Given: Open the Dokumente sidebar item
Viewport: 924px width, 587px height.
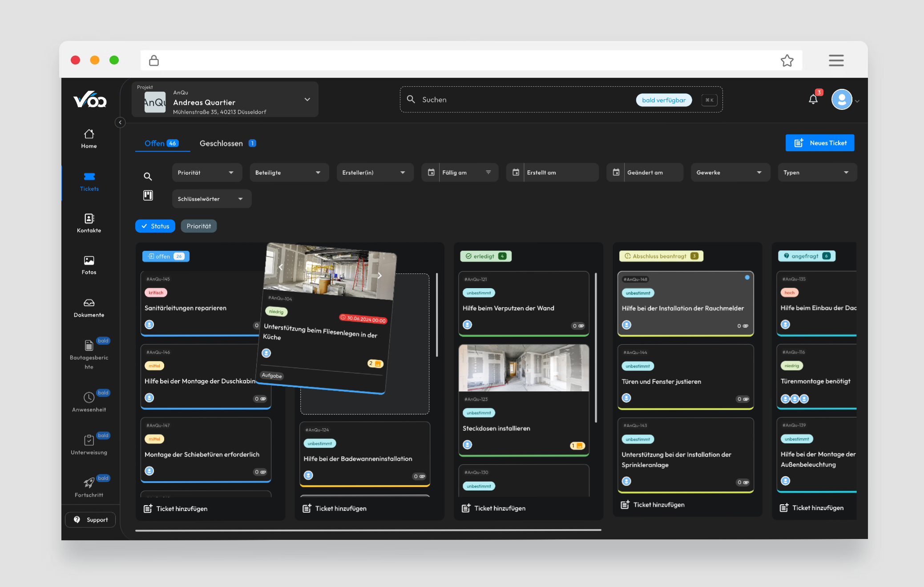Looking at the screenshot, I should 89,307.
